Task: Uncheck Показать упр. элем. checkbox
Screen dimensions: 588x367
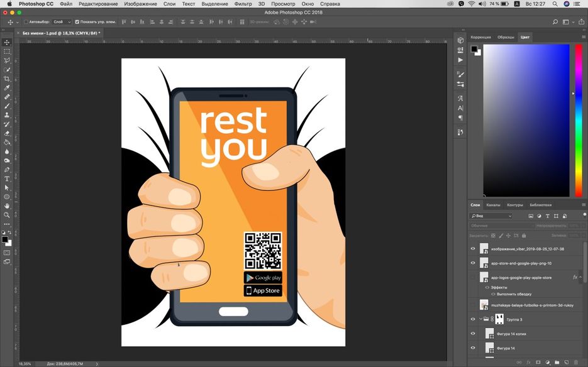Action: [x=77, y=22]
